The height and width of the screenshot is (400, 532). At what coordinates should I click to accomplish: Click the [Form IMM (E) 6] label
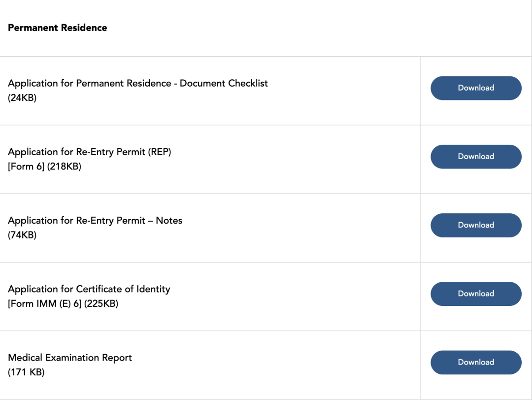pos(45,303)
